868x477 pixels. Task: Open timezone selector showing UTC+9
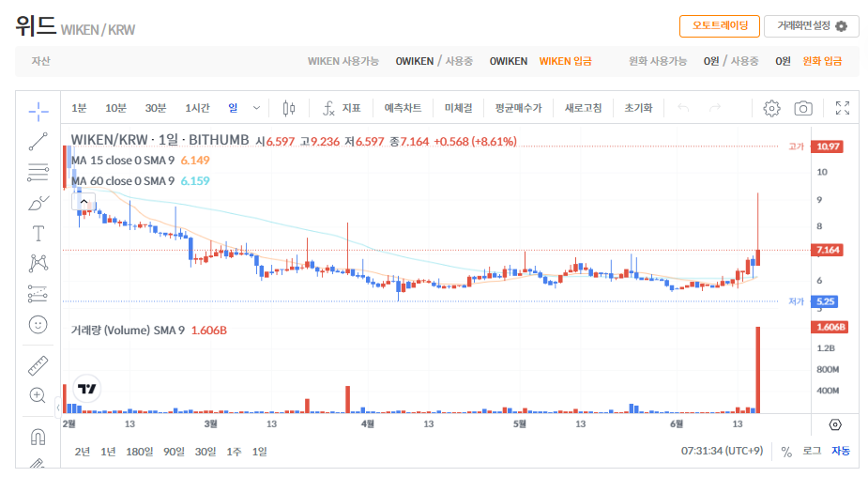[722, 451]
